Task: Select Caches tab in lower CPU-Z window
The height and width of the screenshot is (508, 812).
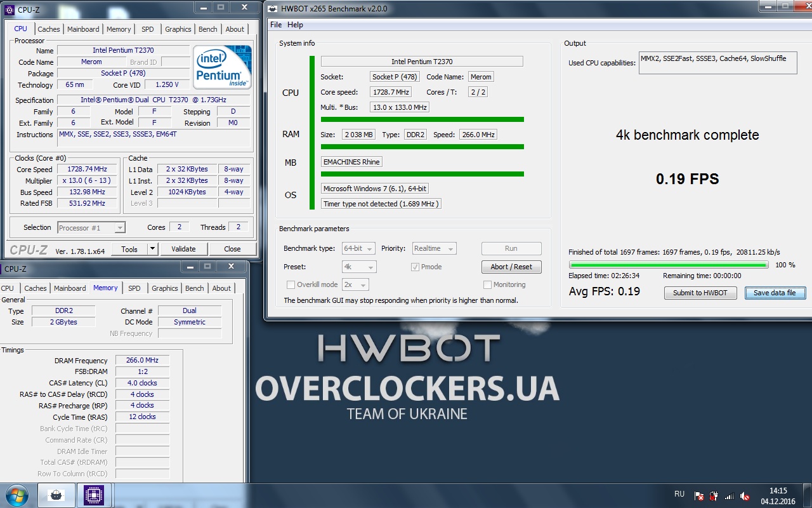Action: (35, 288)
